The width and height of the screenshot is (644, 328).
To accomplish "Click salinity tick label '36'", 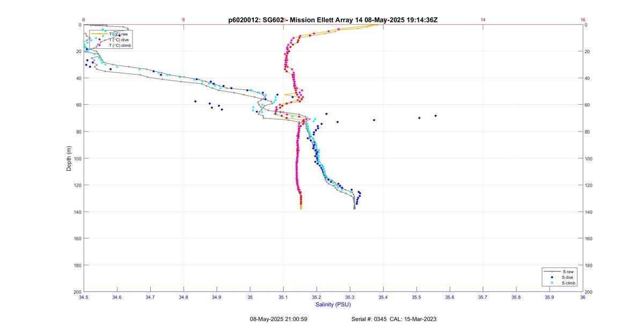I will 583,297.
